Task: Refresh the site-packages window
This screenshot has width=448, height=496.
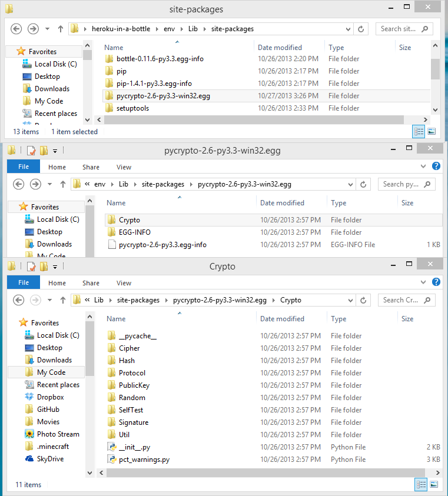Action: (x=361, y=29)
